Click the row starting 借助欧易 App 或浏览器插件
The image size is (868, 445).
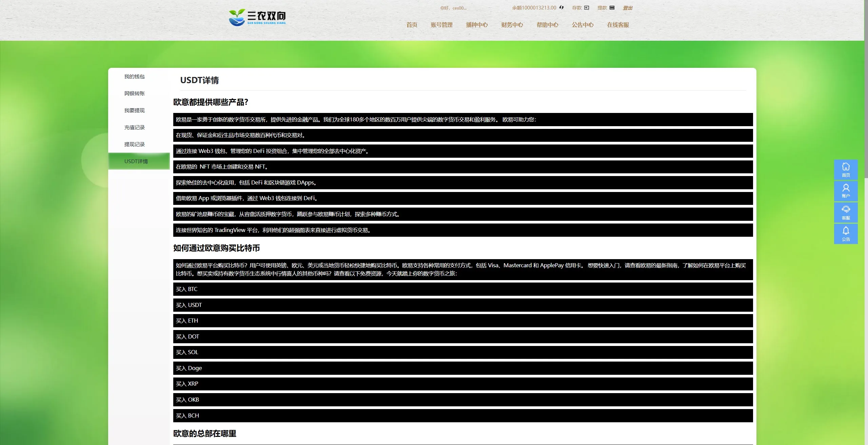(x=463, y=198)
